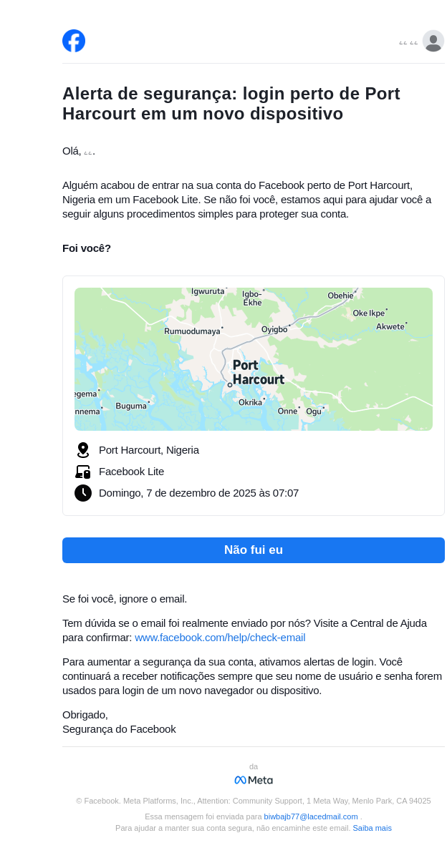Click the "Foi você?" question text
The image size is (447, 868).
tap(87, 248)
